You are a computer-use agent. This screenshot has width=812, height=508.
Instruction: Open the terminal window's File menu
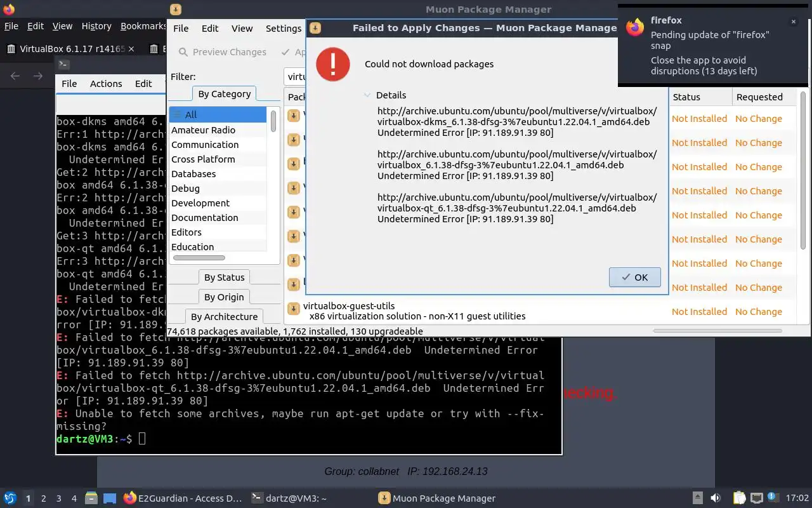tap(69, 84)
